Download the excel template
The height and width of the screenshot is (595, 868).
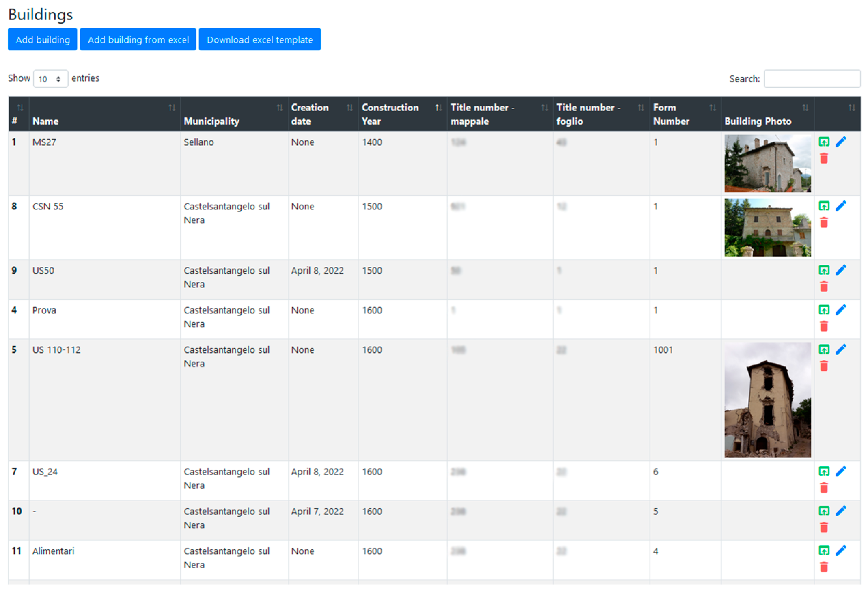pos(260,39)
